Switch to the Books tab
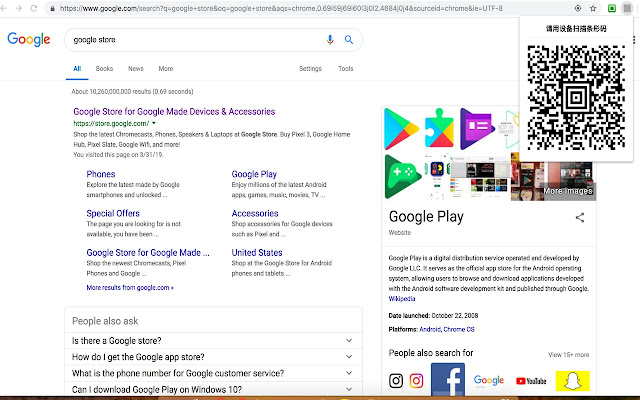 click(x=104, y=69)
